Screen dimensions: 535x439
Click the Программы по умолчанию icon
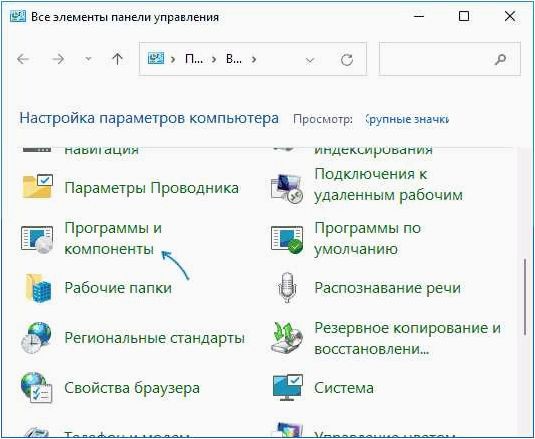pyautogui.click(x=287, y=239)
